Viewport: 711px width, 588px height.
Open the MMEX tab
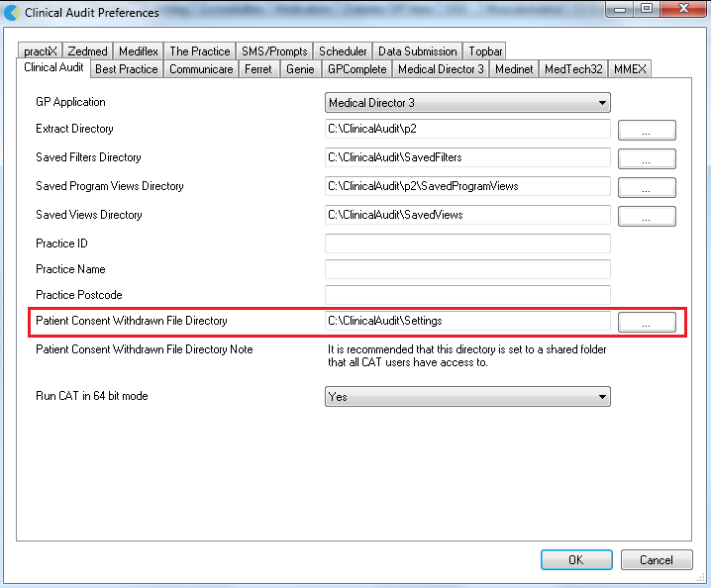(630, 69)
